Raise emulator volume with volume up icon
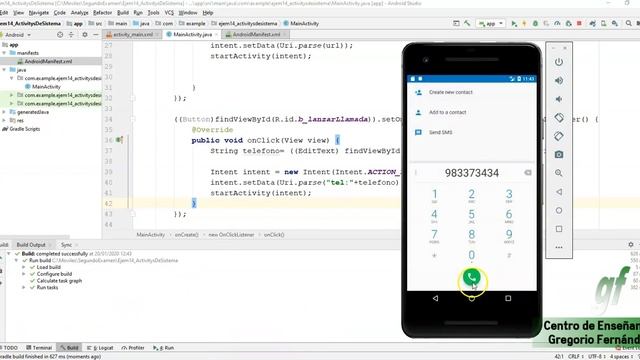Viewport: 640px width, 360px height. click(x=559, y=80)
